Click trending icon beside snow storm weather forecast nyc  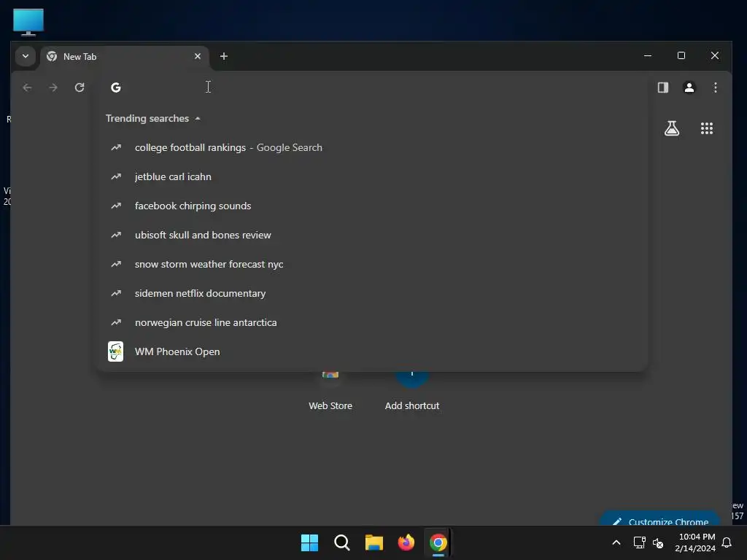pyautogui.click(x=116, y=264)
